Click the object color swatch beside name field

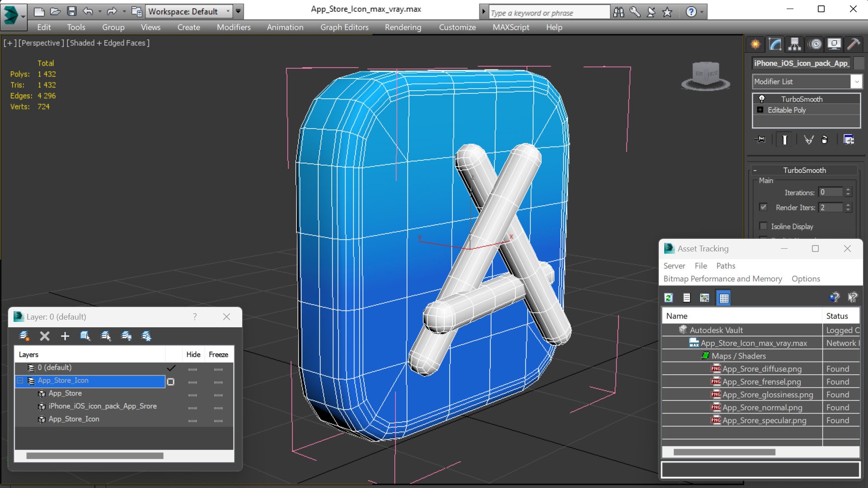[x=859, y=63]
